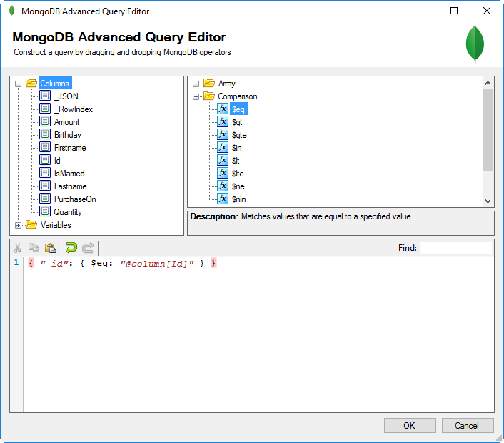Image resolution: width=504 pixels, height=443 pixels.
Task: Click the fx icon beside $in
Action: click(223, 147)
